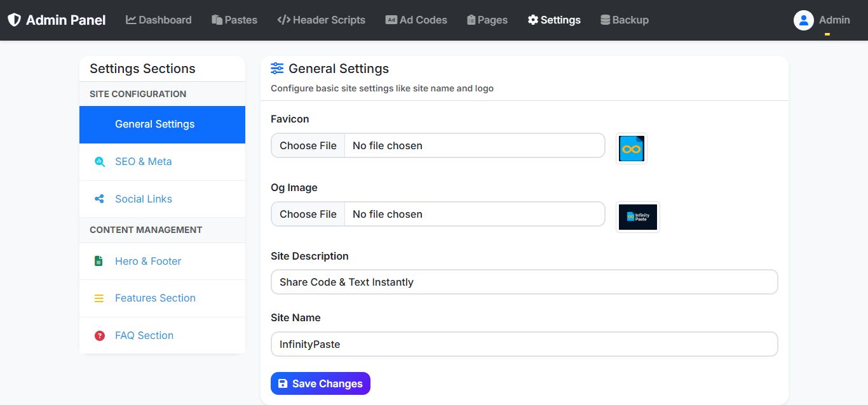
Task: Go to the Pastes navigation item
Action: tap(234, 20)
